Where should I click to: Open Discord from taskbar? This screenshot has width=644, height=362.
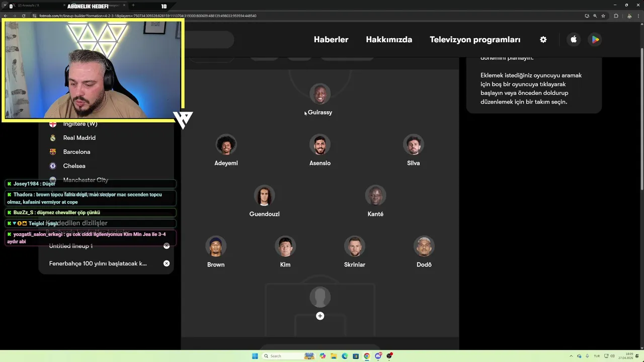click(378, 356)
